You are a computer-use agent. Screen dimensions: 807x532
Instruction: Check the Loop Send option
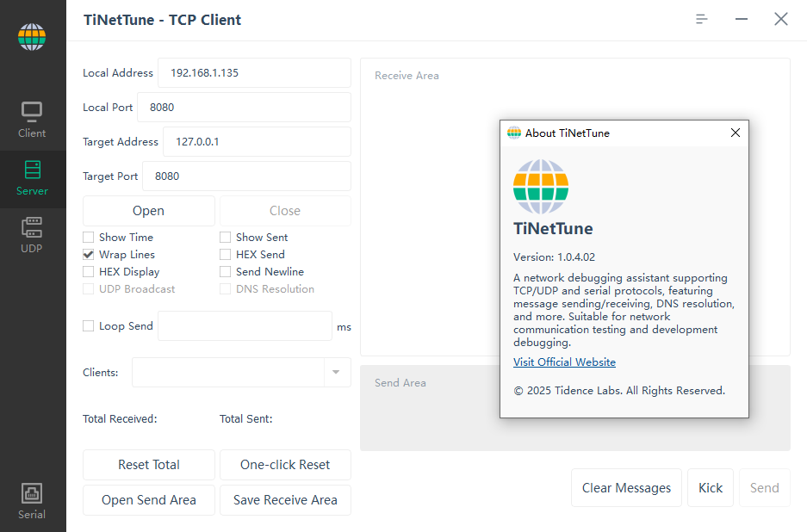coord(88,325)
